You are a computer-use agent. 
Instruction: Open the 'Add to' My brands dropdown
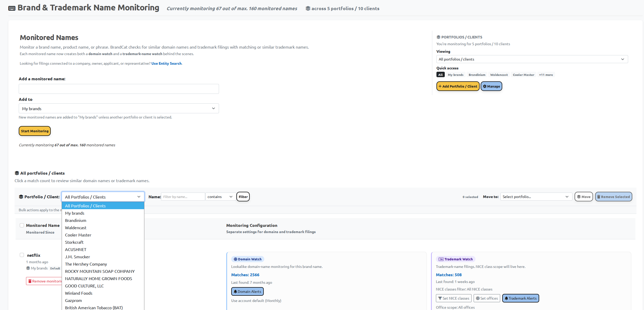point(119,108)
